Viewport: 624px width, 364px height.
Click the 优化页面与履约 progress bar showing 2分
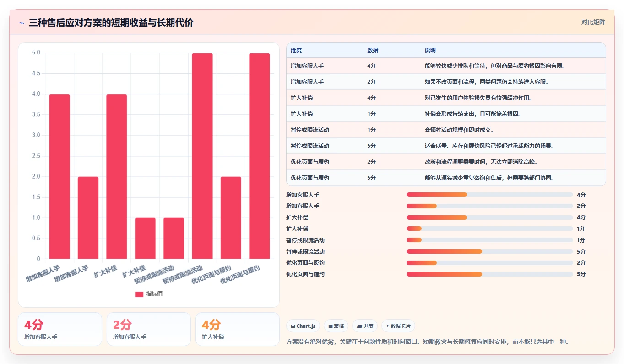[x=489, y=263]
